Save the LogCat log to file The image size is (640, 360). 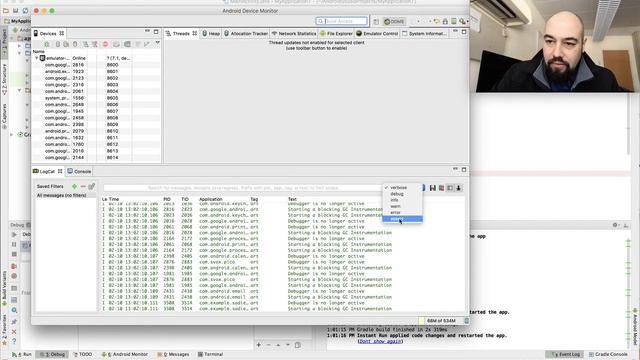point(433,188)
